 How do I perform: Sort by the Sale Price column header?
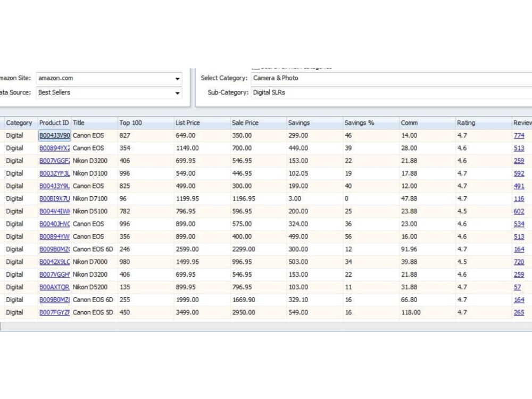(x=258, y=123)
